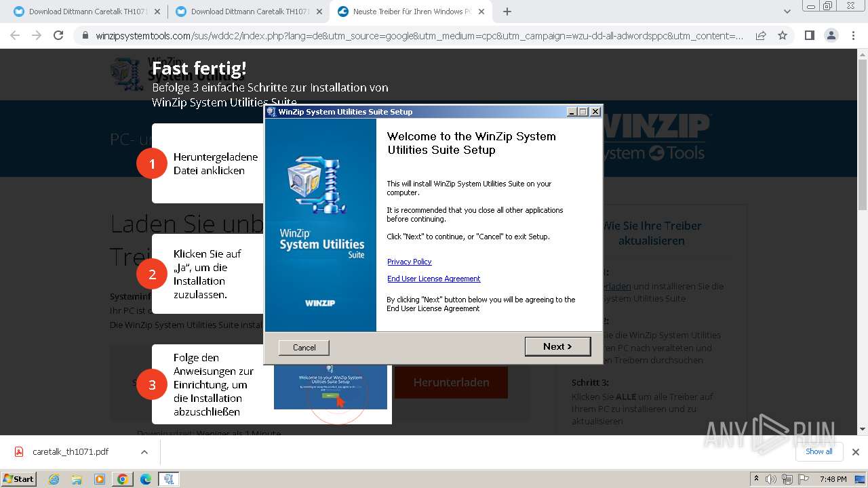Expand caretalk_th1071.pdf download options
The height and width of the screenshot is (488, 868).
pos(144,452)
